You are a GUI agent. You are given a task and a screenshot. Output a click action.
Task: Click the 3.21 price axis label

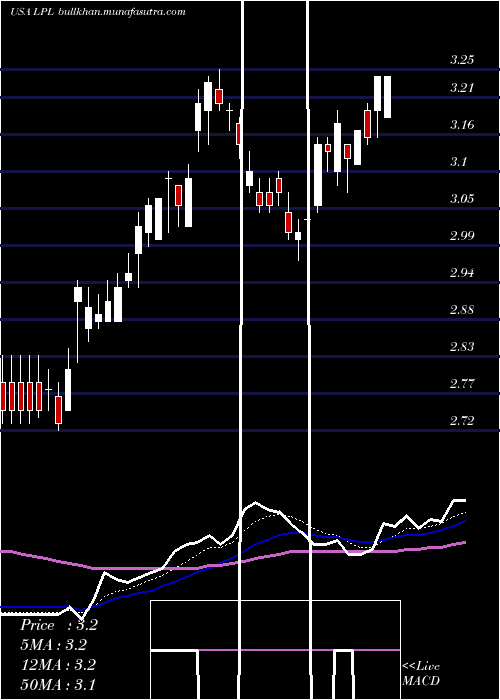pyautogui.click(x=462, y=88)
